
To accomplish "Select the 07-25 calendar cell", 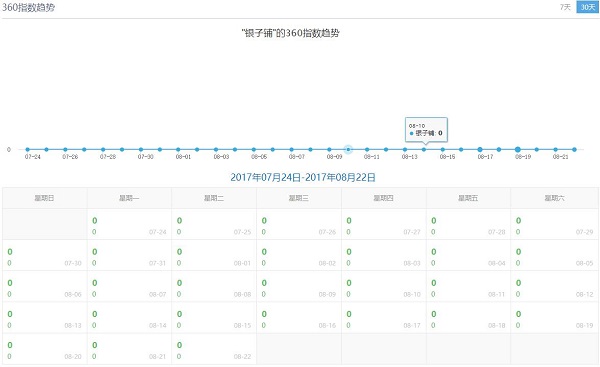I will click(x=214, y=225).
